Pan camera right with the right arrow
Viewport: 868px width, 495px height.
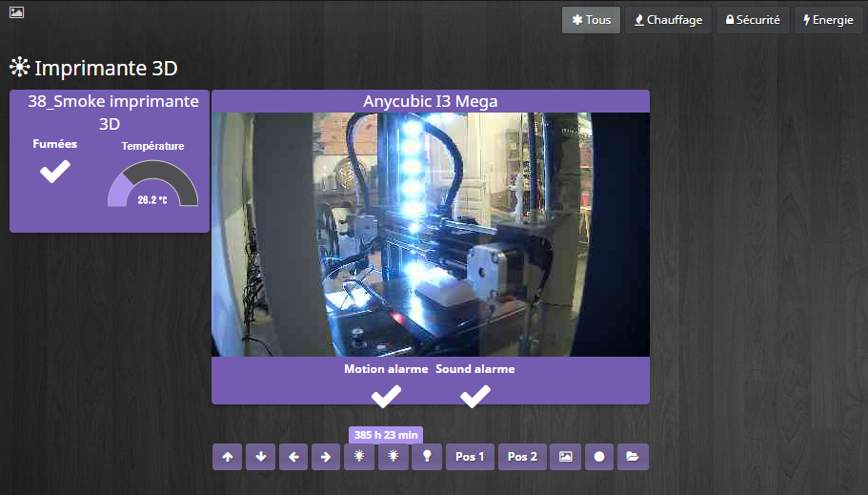[326, 457]
